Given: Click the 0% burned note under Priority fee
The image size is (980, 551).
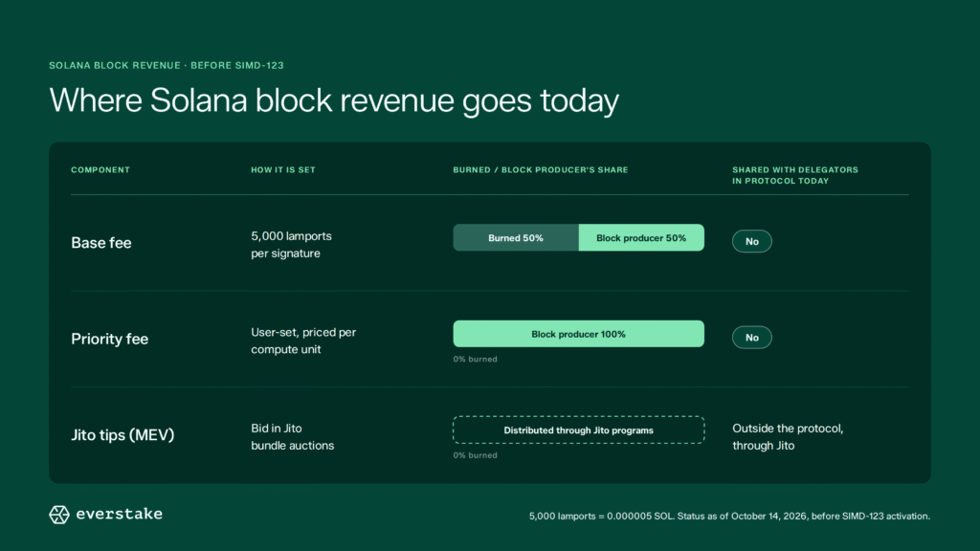Looking at the screenshot, I should 475,360.
